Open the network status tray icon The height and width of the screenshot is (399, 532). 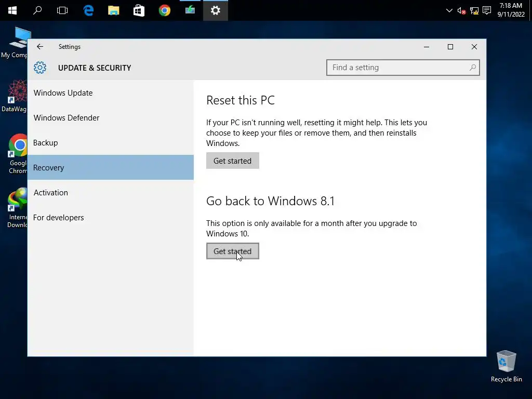pyautogui.click(x=474, y=11)
